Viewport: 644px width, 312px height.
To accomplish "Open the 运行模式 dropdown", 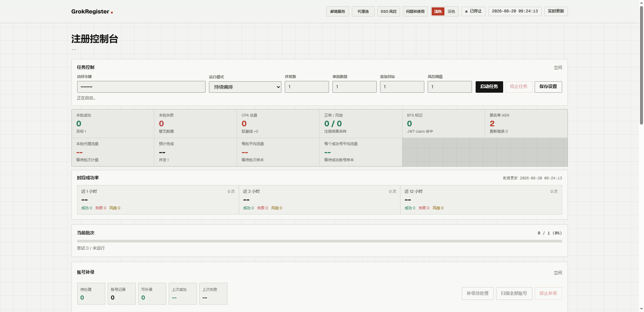I will [x=245, y=87].
